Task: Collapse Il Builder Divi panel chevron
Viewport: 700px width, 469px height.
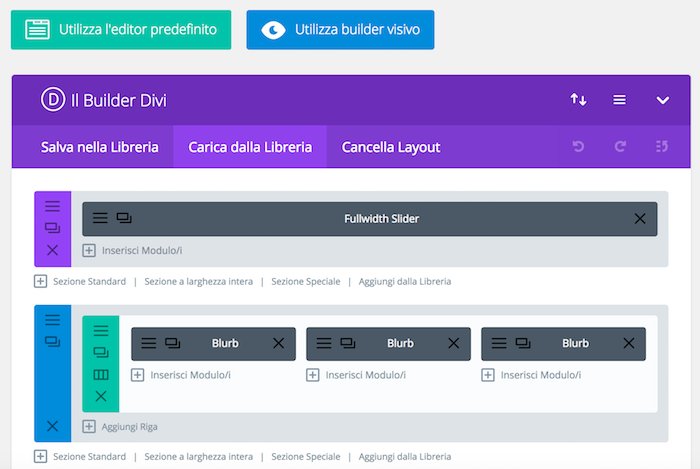Action: pyautogui.click(x=662, y=100)
